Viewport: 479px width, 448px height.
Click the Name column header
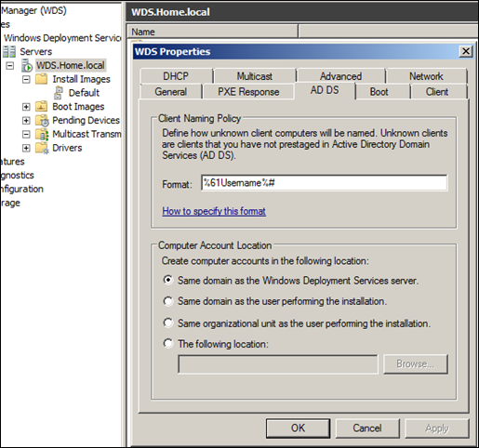tap(212, 32)
